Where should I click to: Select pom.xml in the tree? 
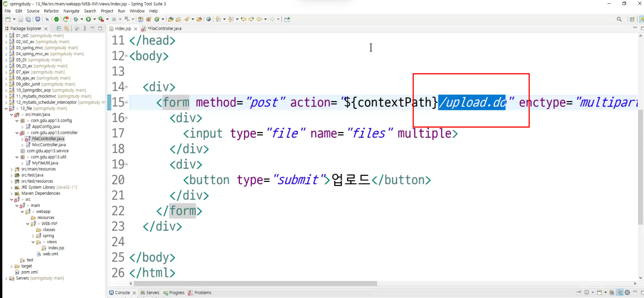[29, 272]
